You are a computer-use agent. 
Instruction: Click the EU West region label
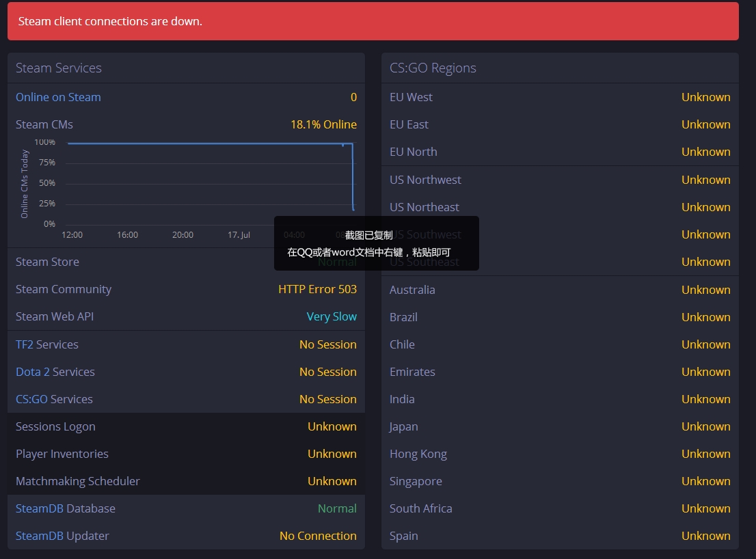[x=411, y=97]
